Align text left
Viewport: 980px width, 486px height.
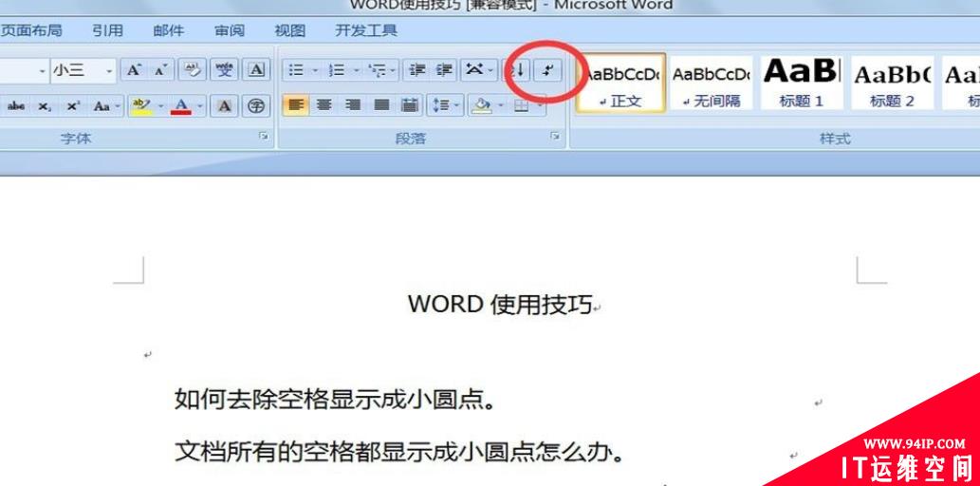[x=296, y=105]
